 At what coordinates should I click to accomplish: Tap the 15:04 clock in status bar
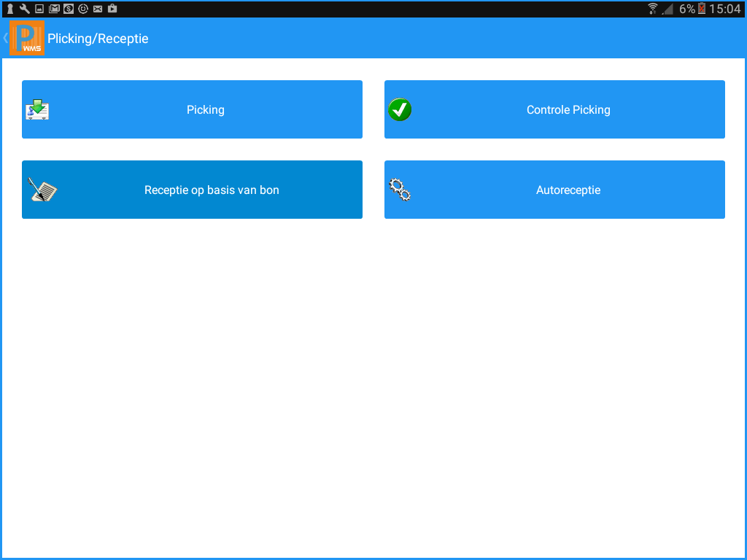click(x=726, y=9)
